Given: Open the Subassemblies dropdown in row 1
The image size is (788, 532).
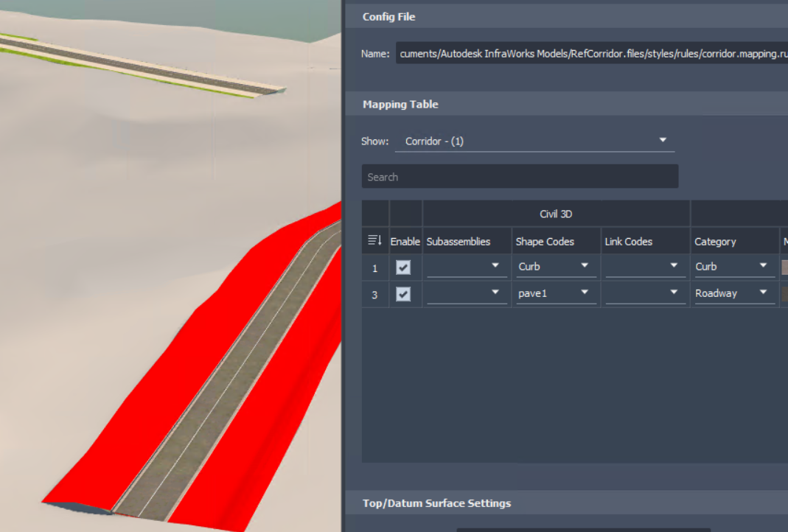Looking at the screenshot, I should pos(467,266).
